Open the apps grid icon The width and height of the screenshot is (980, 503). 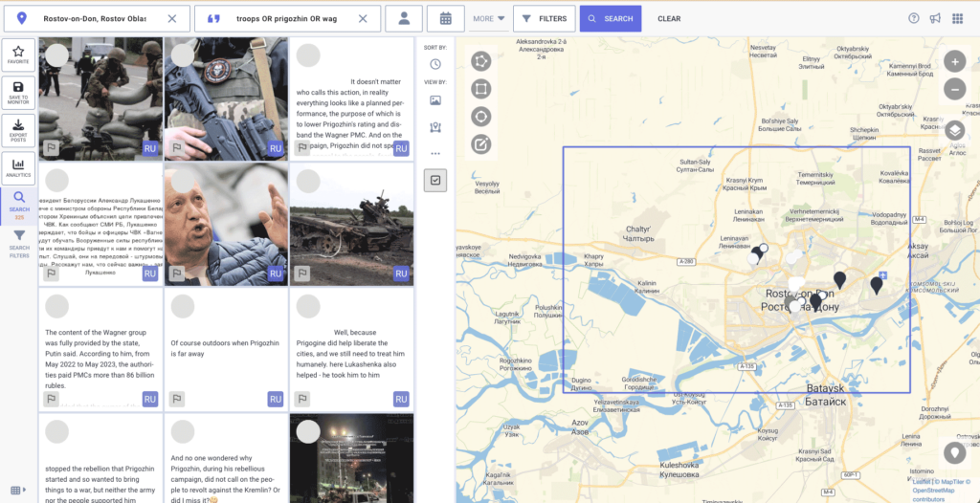957,18
